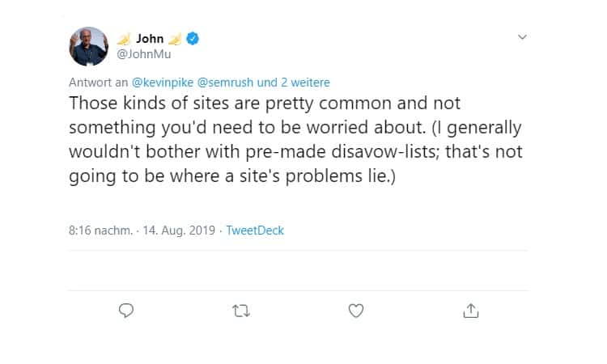Show the 'und 2 weitere' recipients
Image resolution: width=607 pixels, height=364 pixels.
(x=294, y=83)
